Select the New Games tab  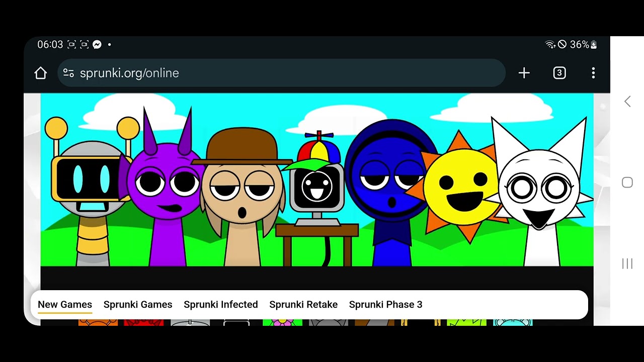pyautogui.click(x=65, y=304)
